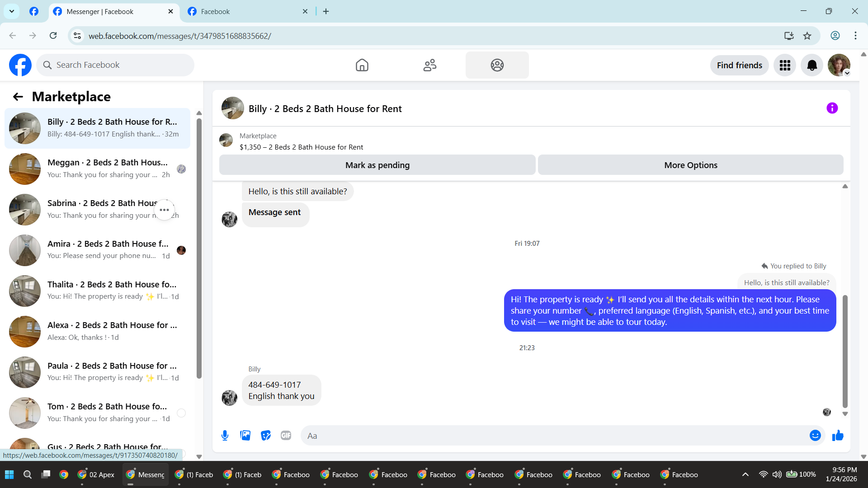Image resolution: width=868 pixels, height=488 pixels.
Task: Open conversation information purple icon
Action: click(832, 108)
